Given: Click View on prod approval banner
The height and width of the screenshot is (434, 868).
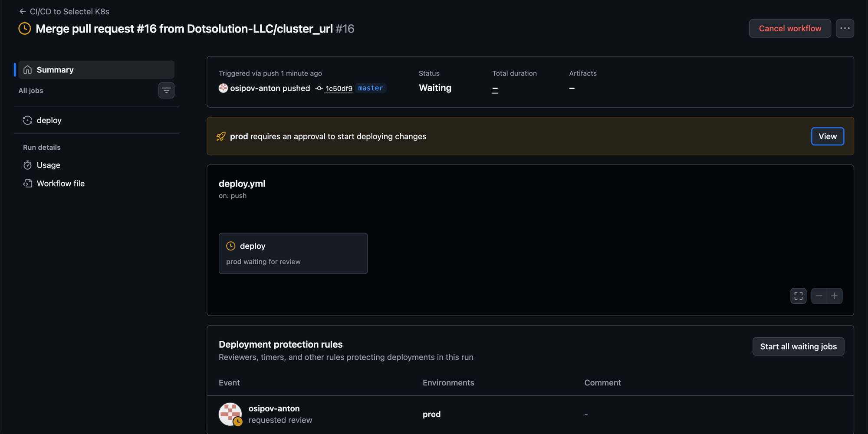Looking at the screenshot, I should (827, 136).
